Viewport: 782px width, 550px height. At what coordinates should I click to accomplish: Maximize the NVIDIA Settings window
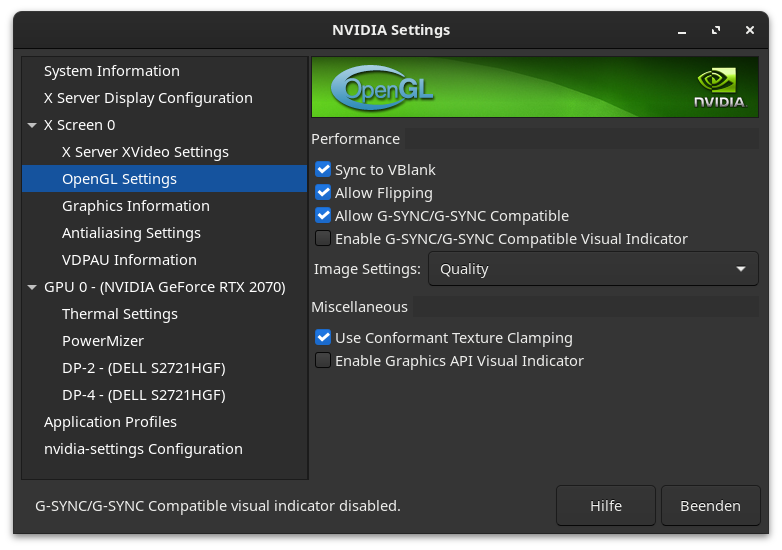tap(716, 30)
